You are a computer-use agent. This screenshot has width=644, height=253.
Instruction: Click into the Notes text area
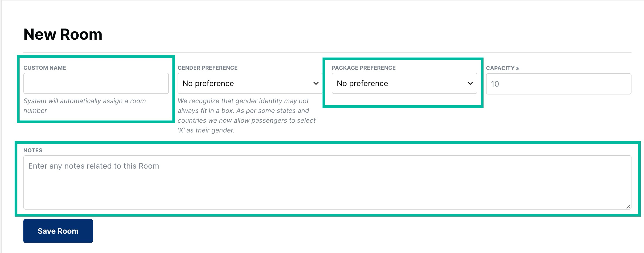click(327, 182)
